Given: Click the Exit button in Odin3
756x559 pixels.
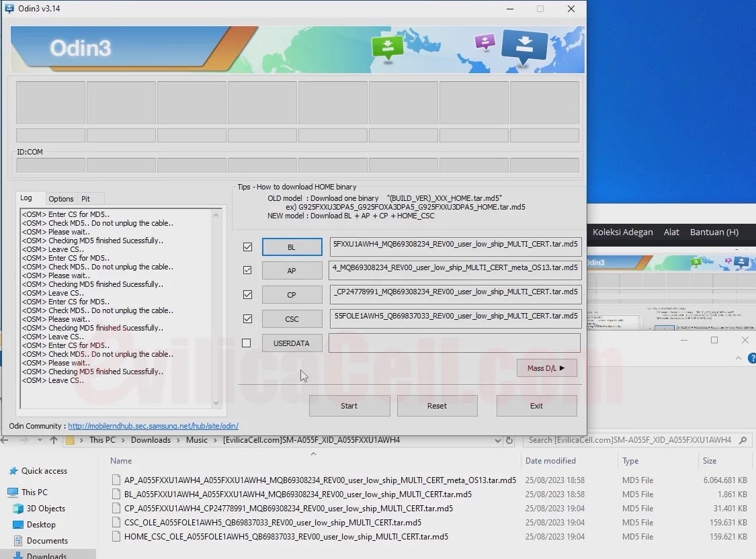Looking at the screenshot, I should (537, 406).
